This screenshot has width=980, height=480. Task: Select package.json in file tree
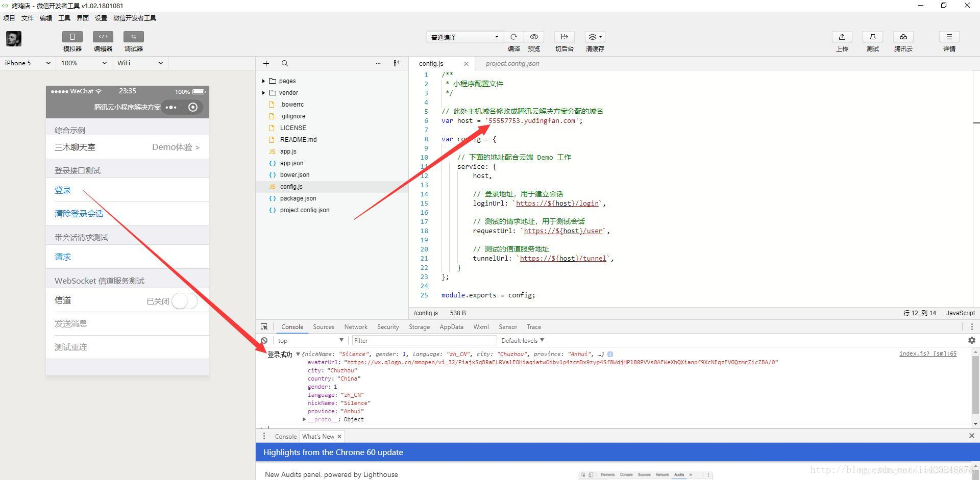298,198
